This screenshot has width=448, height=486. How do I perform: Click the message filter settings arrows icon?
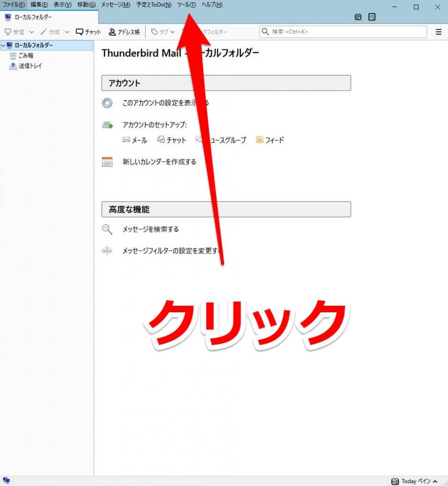tap(107, 251)
